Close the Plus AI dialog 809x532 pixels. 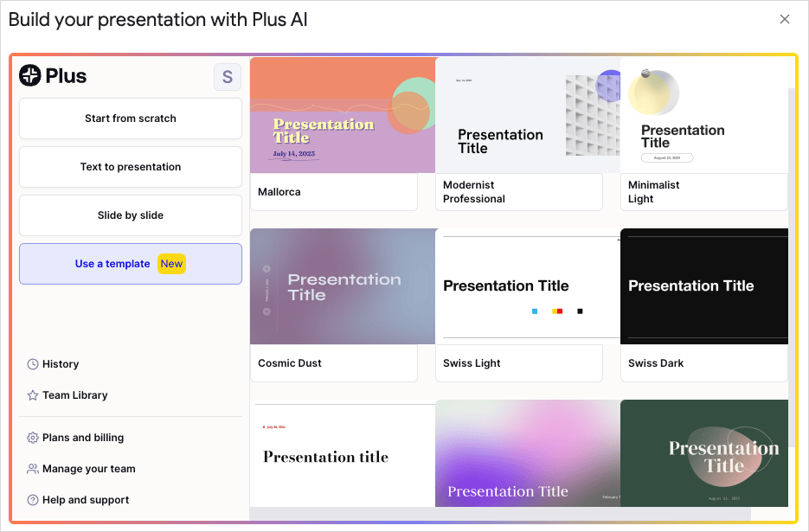pyautogui.click(x=785, y=19)
